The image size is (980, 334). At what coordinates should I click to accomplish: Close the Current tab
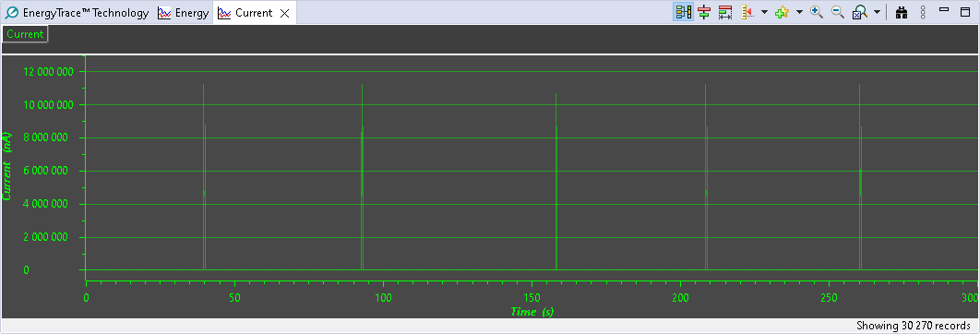tap(284, 13)
